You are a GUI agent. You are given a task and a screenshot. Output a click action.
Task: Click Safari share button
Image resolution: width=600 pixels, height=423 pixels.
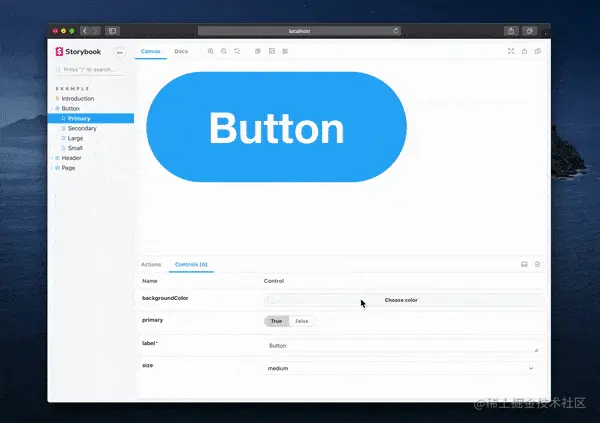511,31
